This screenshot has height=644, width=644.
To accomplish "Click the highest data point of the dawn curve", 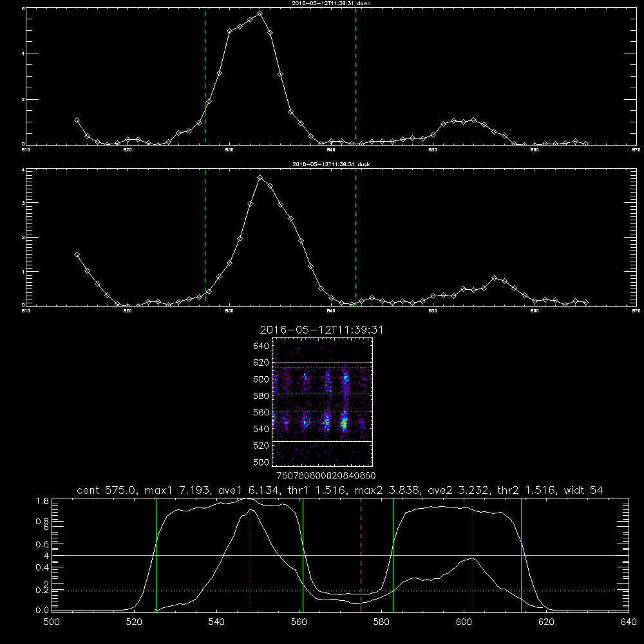I will point(260,13).
